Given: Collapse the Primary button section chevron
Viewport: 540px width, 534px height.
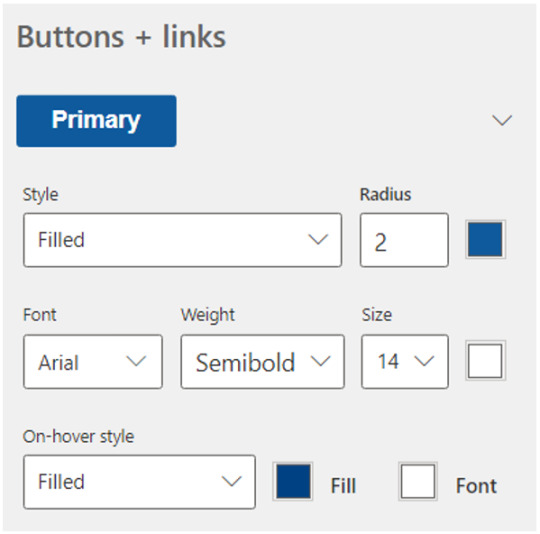Looking at the screenshot, I should [x=502, y=121].
